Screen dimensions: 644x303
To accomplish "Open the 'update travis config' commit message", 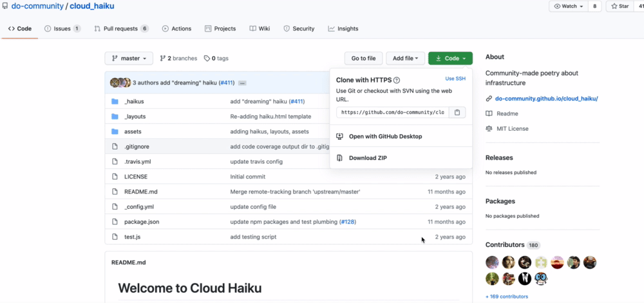I will 256,162.
